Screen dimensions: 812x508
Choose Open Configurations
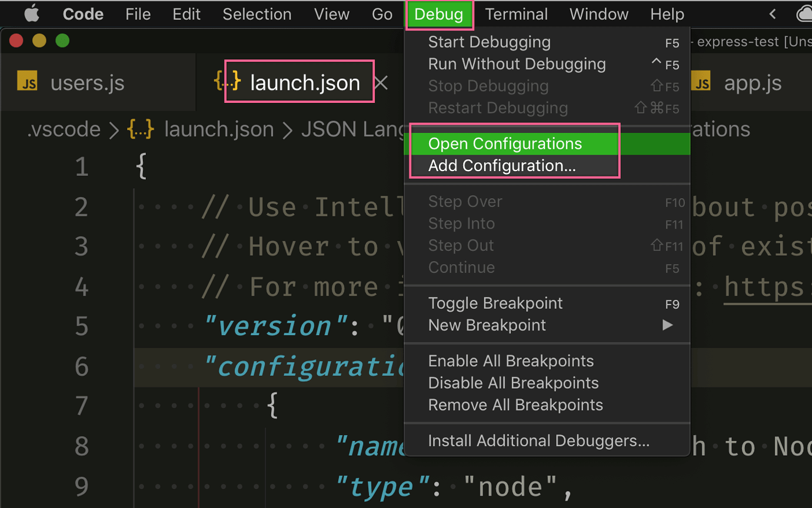[x=547, y=144]
